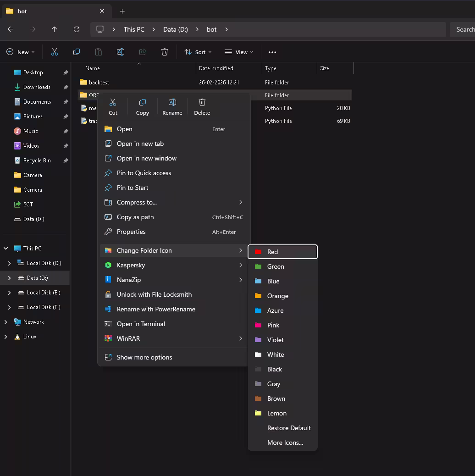Image resolution: width=475 pixels, height=476 pixels.
Task: Apply the Green folder icon color
Action: (282, 266)
